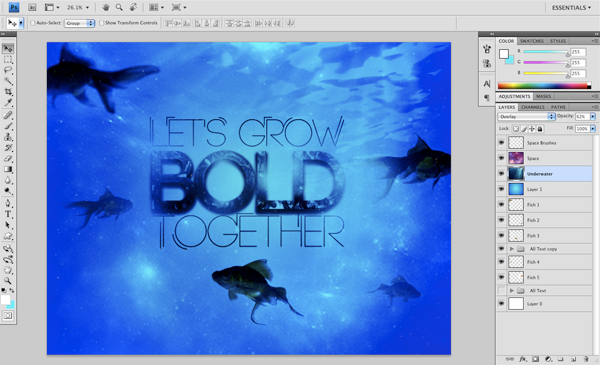Select the Move tool in toolbox
600x365 pixels.
pyautogui.click(x=8, y=49)
